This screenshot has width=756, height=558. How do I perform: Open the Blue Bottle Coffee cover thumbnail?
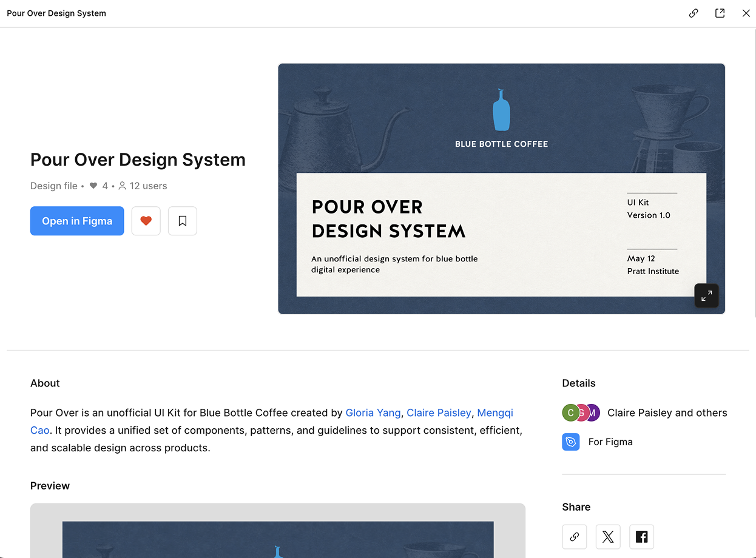click(501, 189)
